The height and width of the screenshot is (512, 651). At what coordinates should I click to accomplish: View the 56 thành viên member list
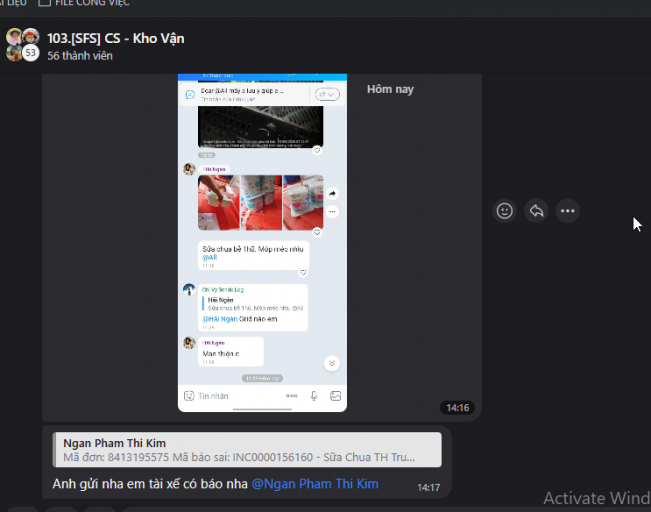click(80, 56)
